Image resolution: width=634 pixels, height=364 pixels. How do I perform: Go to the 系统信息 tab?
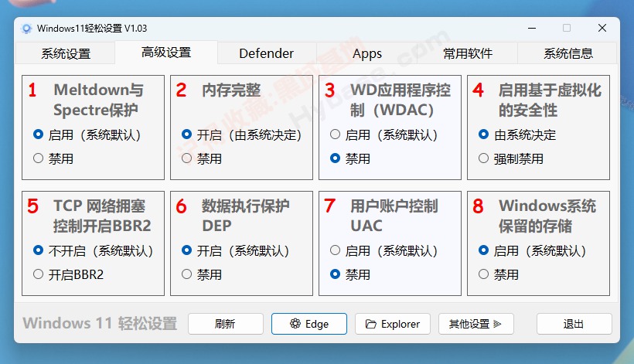point(568,53)
